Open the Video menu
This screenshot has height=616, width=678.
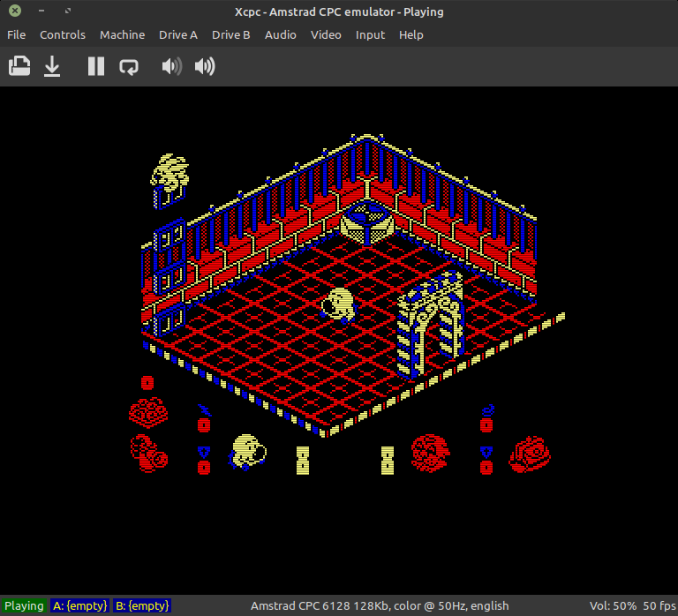326,35
